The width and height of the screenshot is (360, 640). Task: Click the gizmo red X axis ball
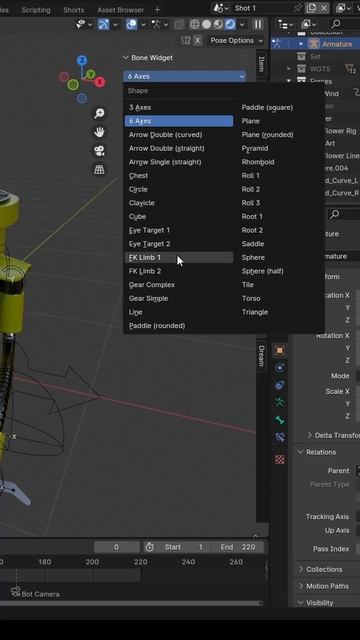click(100, 82)
